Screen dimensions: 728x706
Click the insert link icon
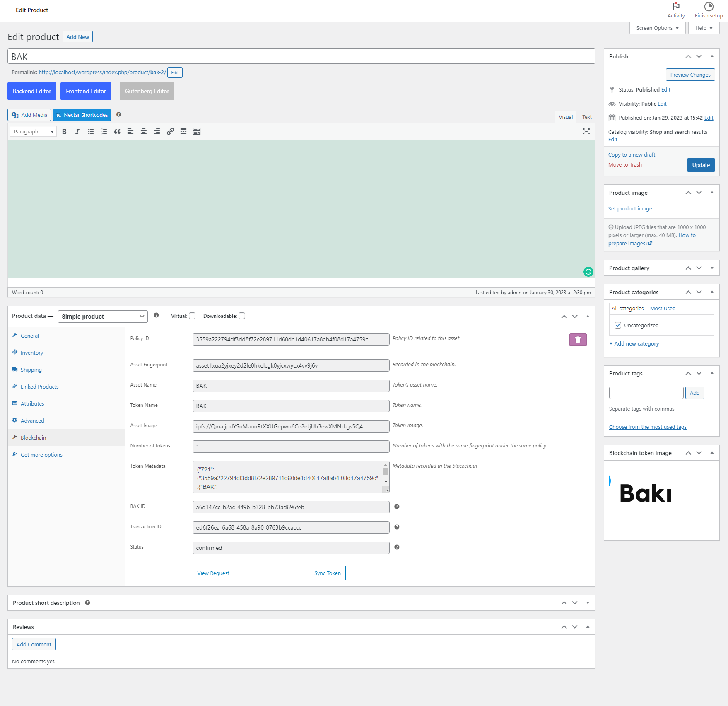pos(170,132)
